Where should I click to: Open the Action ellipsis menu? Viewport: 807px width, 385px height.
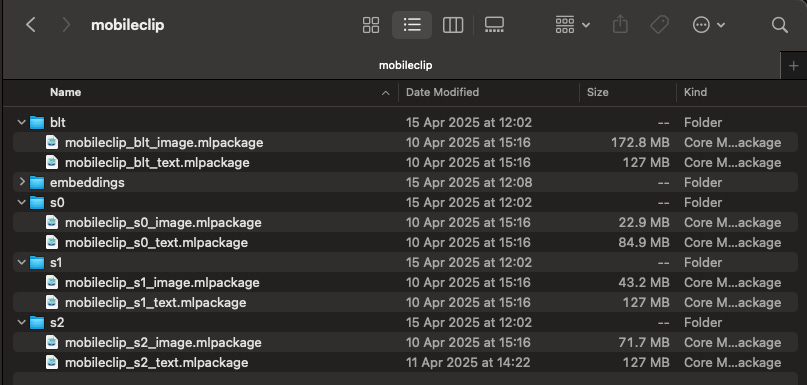pyautogui.click(x=709, y=25)
